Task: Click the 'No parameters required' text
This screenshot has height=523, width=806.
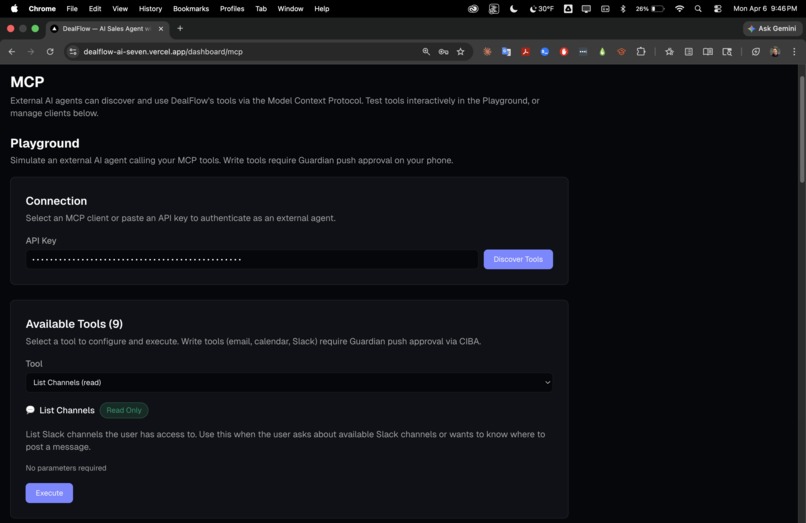Action: click(66, 468)
